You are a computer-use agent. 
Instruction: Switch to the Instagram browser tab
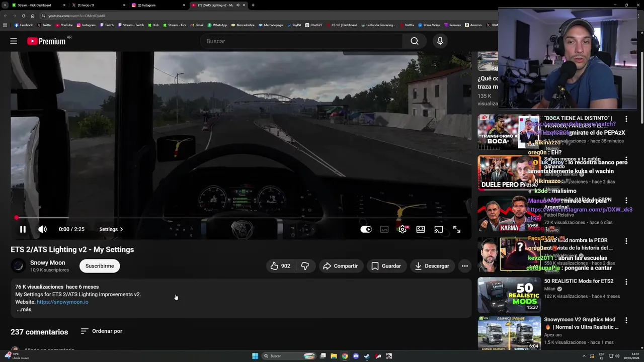click(x=158, y=5)
